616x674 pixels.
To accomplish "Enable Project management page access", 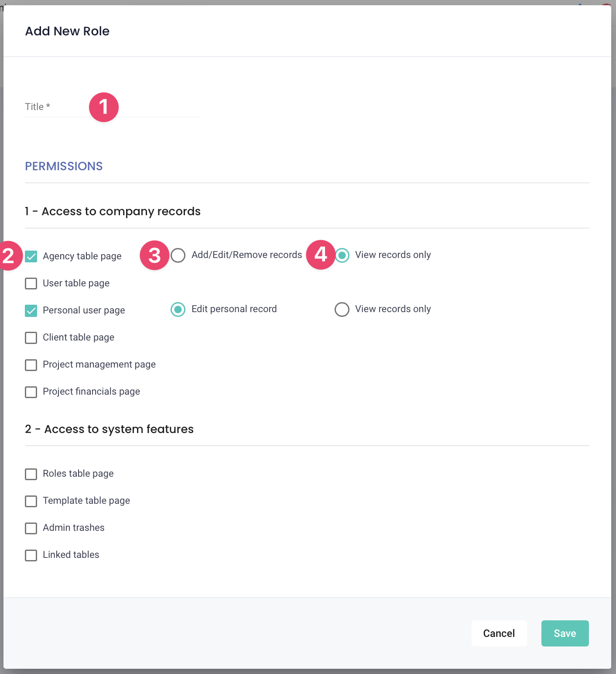I will tap(31, 365).
